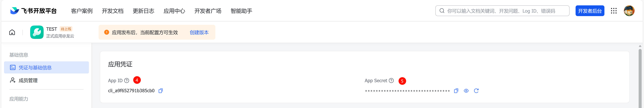Copy the App Secret value
The image size is (644, 108).
[456, 91]
